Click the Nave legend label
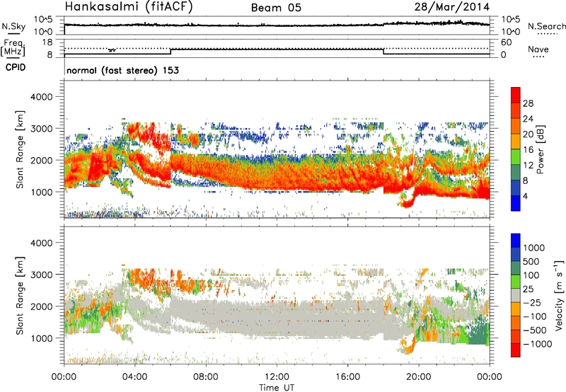566x392 pixels. [538, 49]
